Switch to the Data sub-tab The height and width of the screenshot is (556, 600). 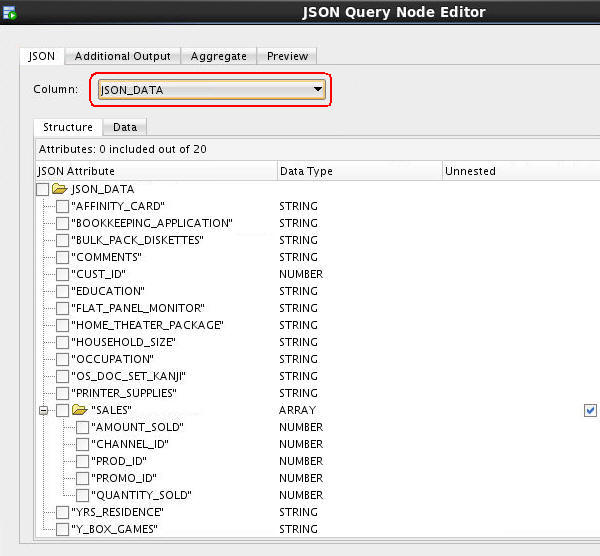[125, 127]
